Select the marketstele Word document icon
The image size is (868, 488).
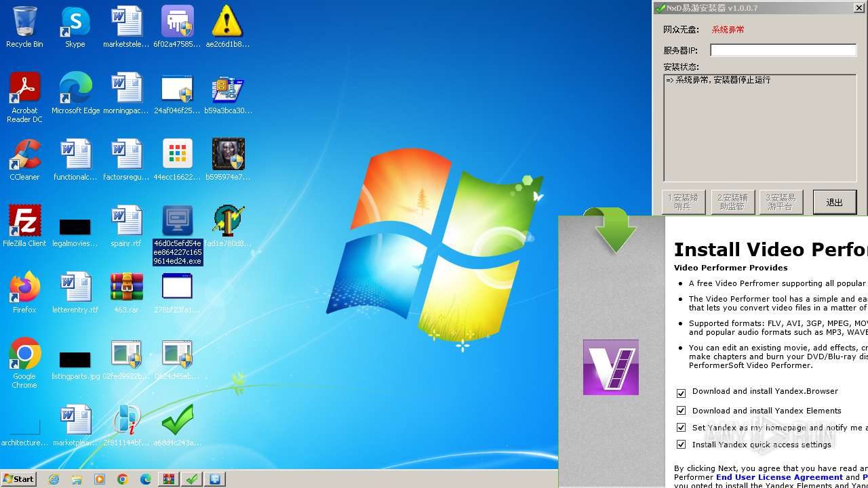click(x=126, y=27)
